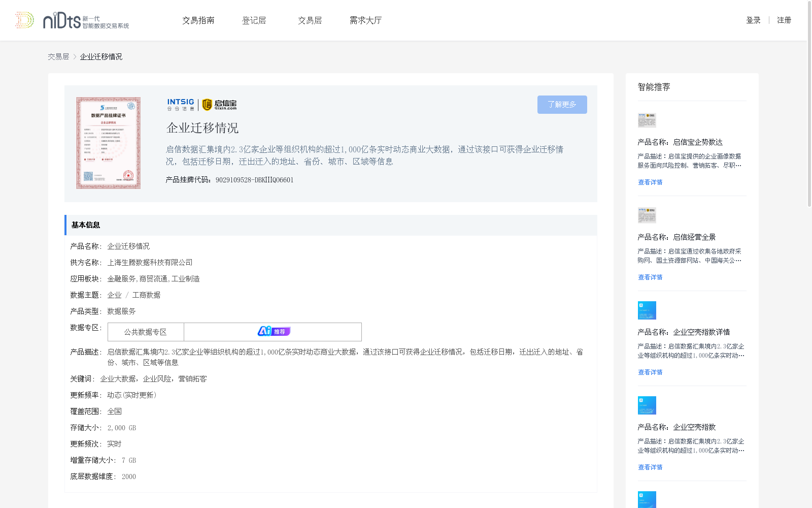Click product name 启信宝企势数达
812x508 pixels.
pyautogui.click(x=698, y=142)
